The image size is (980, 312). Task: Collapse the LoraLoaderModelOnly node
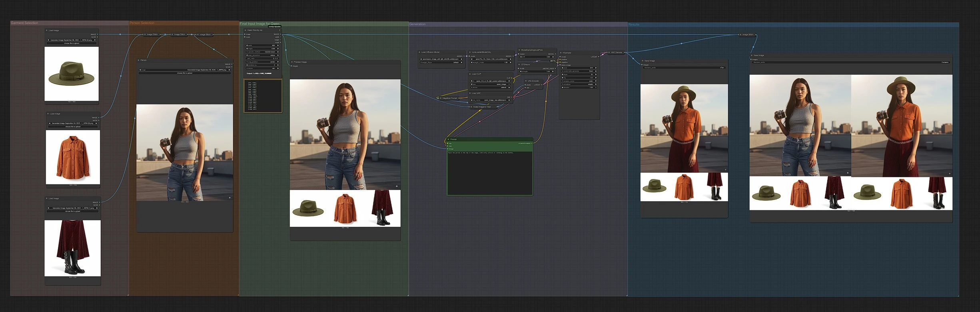[470, 52]
